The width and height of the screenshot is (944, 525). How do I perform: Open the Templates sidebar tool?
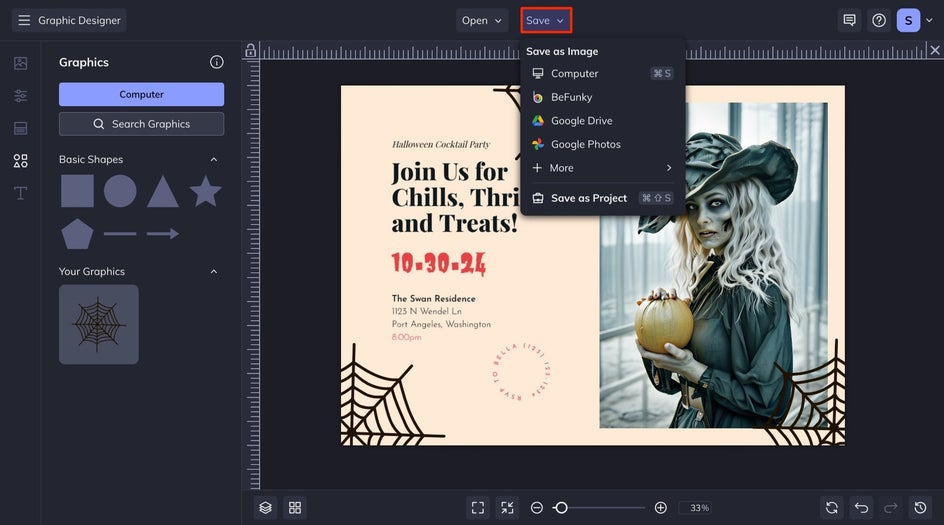pyautogui.click(x=20, y=128)
